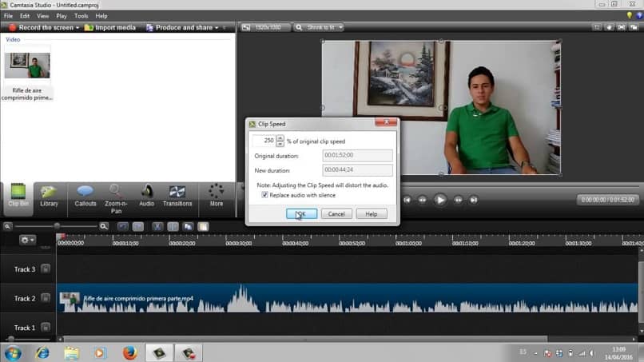Screen dimensions: 644x362
Task: Toggle the lock on Track 2
Action: point(46,298)
